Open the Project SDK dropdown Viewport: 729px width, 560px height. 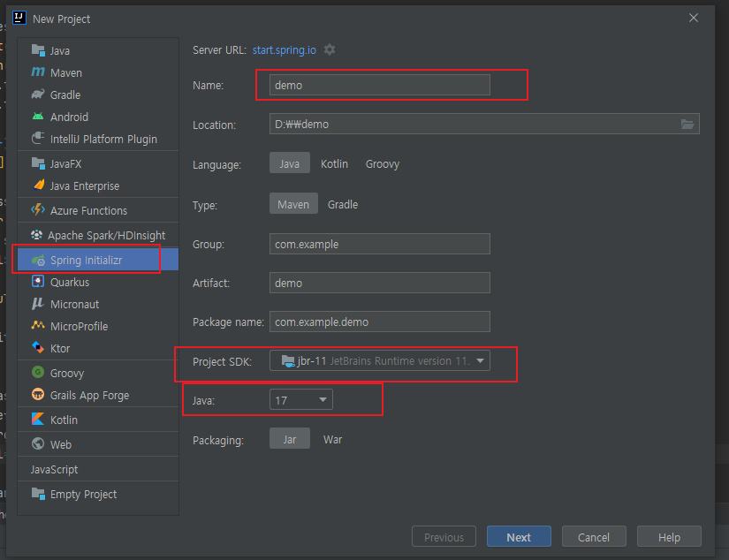pyautogui.click(x=379, y=360)
